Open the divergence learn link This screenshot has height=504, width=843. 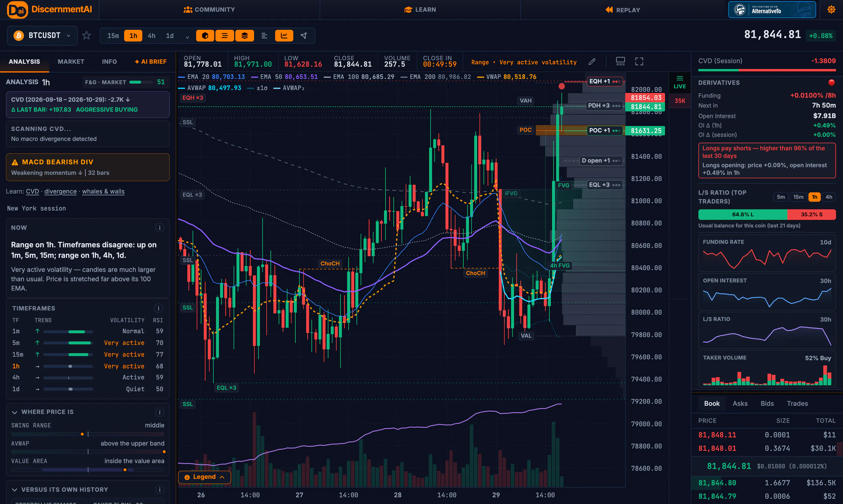[x=60, y=192]
